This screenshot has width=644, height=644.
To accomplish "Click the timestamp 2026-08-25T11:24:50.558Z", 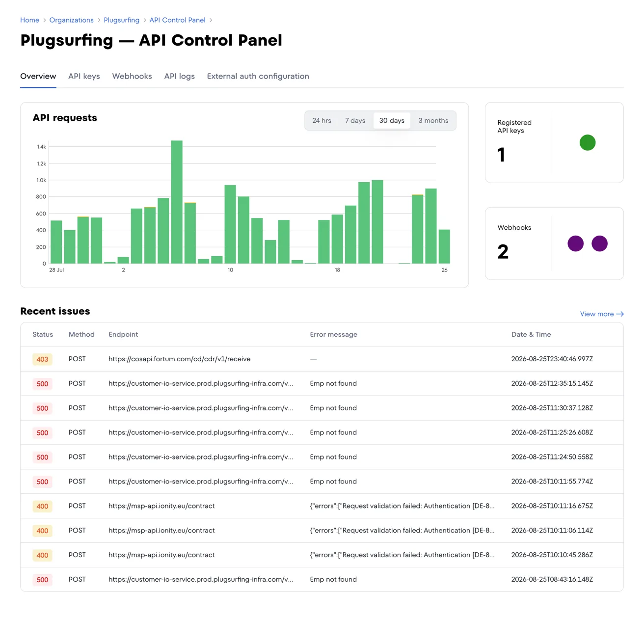I will coord(552,457).
